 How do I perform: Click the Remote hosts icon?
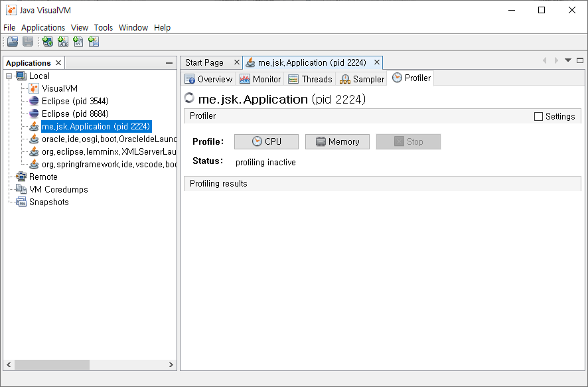(x=21, y=177)
